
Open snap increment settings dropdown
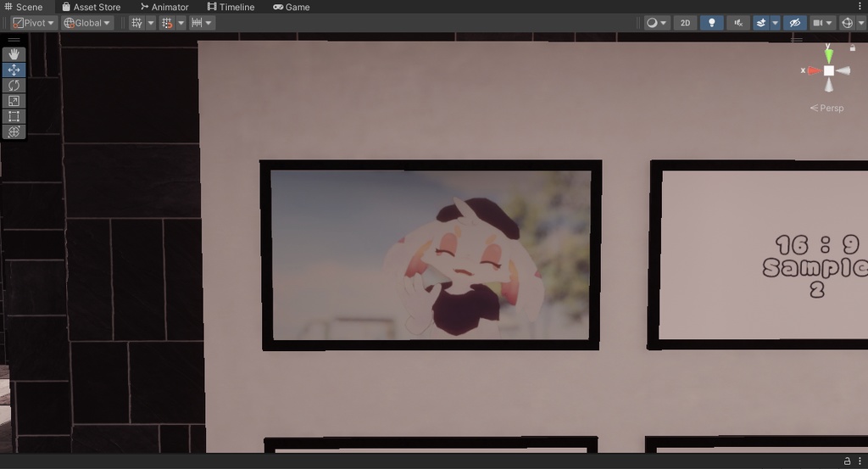209,23
